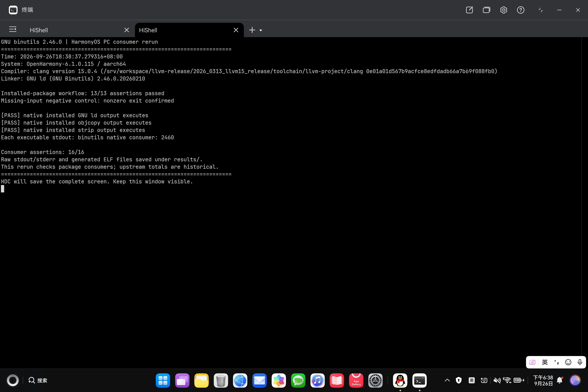Image resolution: width=588 pixels, height=392 pixels.
Task: Open the Mail app in dock
Action: click(260, 380)
